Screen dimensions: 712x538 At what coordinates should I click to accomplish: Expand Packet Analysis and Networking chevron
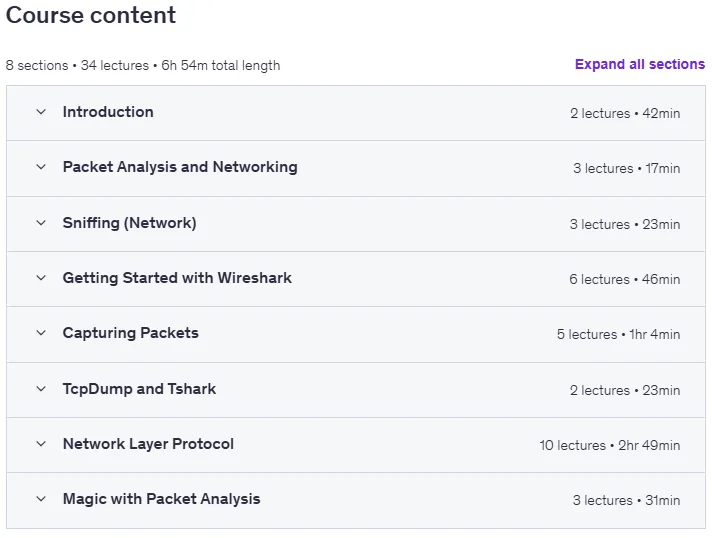[41, 167]
